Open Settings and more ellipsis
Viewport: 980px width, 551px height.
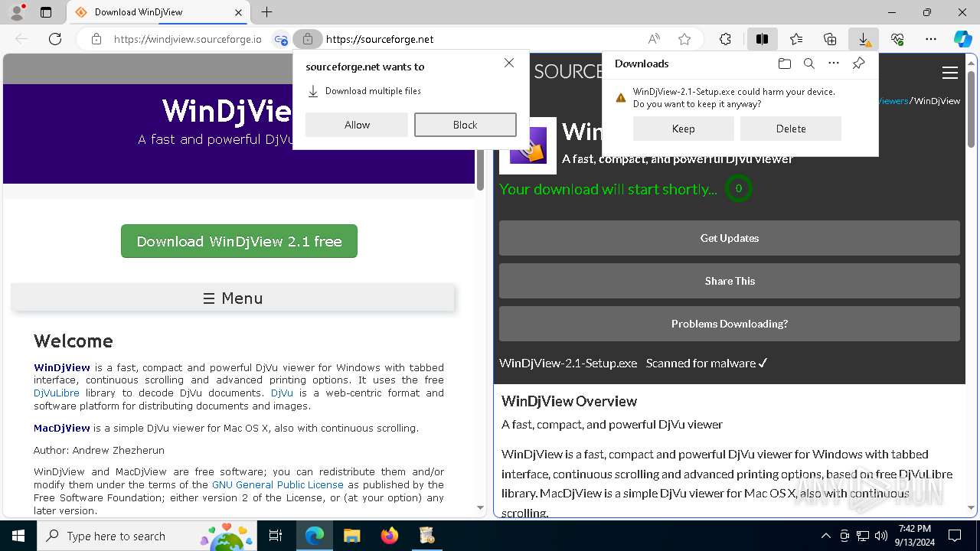931,39
